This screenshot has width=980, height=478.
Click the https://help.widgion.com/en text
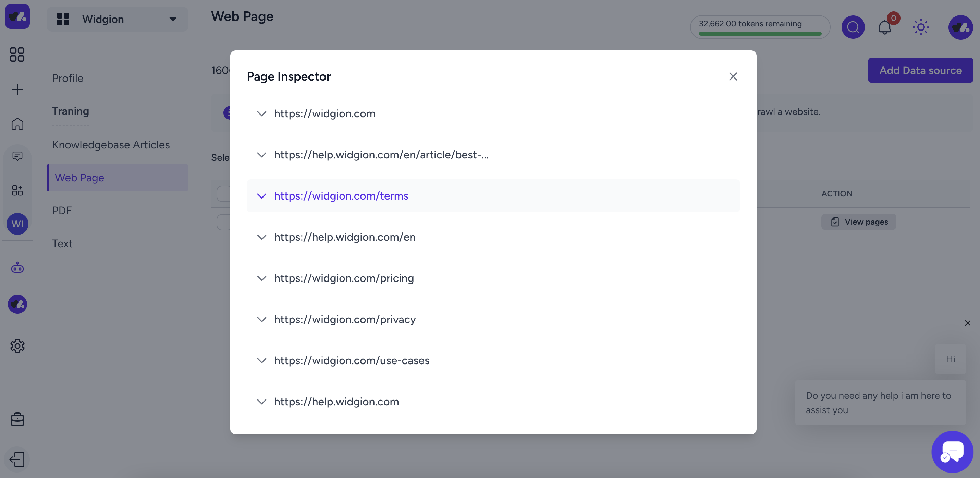(345, 237)
